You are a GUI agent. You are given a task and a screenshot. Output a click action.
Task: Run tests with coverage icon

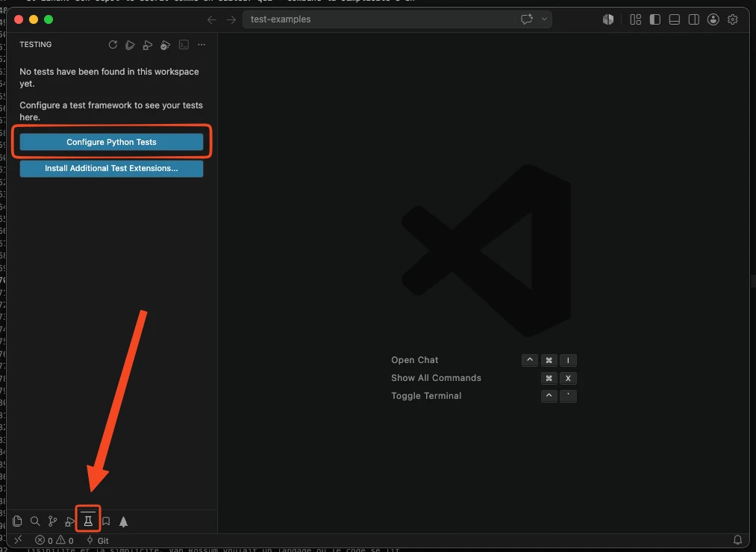[165, 45]
